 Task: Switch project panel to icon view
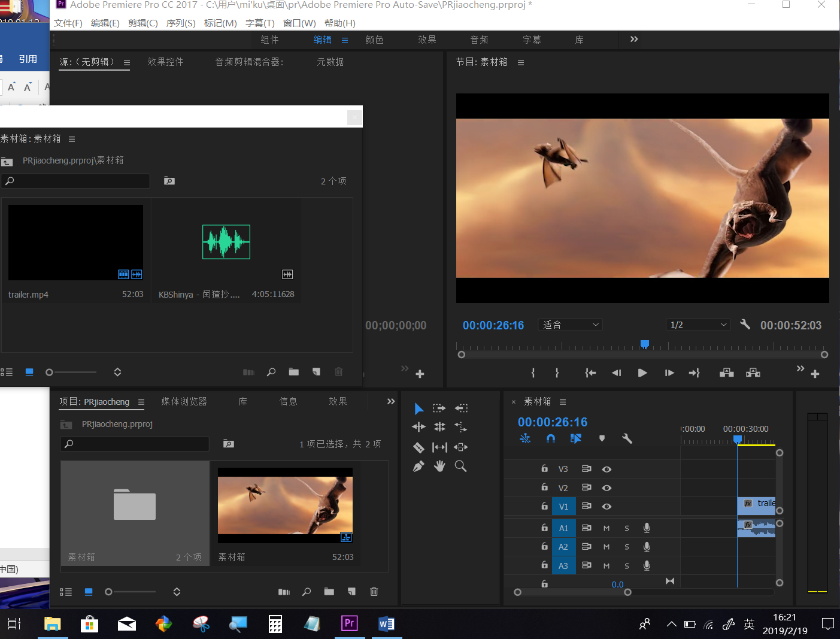[x=89, y=592]
